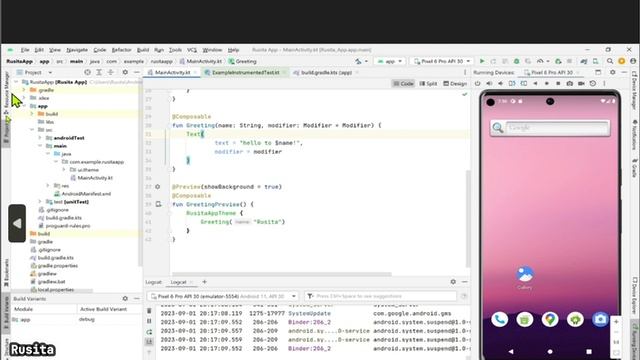Take emulator screenshot with camera icon
640x360 pixels.
tap(569, 83)
